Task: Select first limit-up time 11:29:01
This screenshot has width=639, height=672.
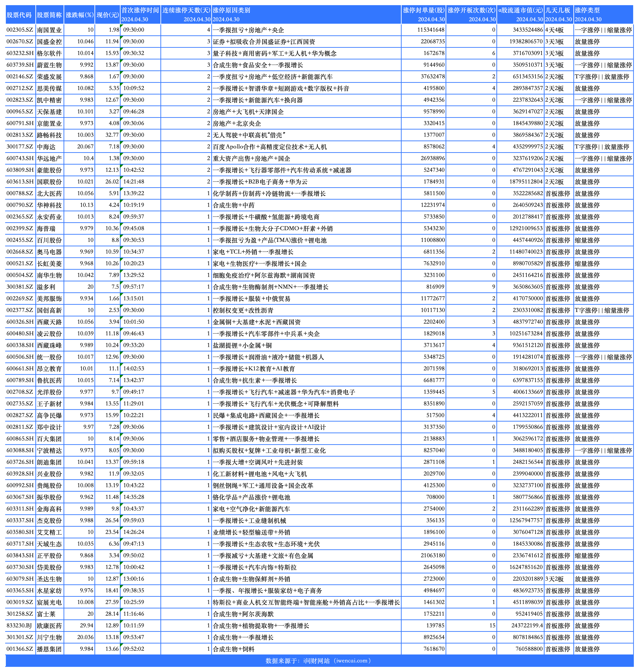Action: click(133, 404)
